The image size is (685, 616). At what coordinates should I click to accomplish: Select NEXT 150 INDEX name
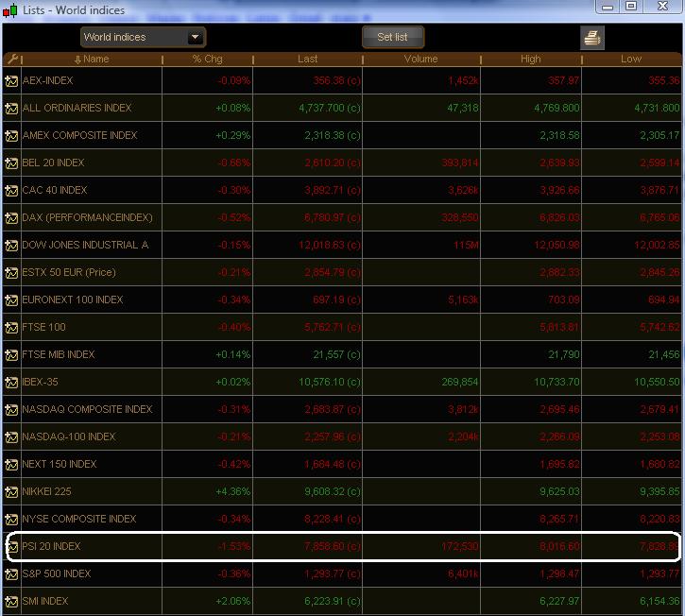[x=60, y=465]
